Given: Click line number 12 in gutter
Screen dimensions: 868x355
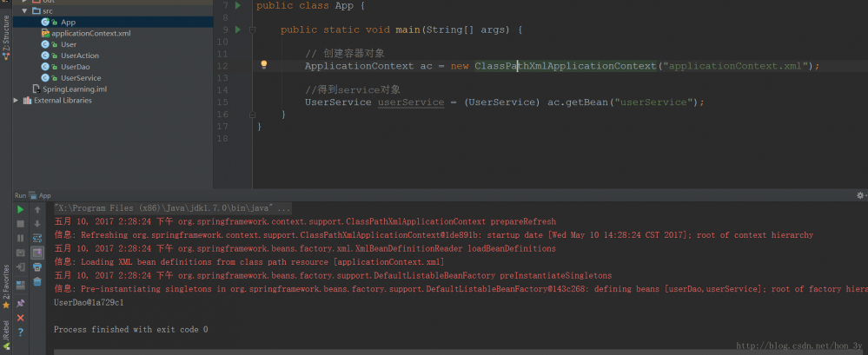Looking at the screenshot, I should pyautogui.click(x=222, y=66).
